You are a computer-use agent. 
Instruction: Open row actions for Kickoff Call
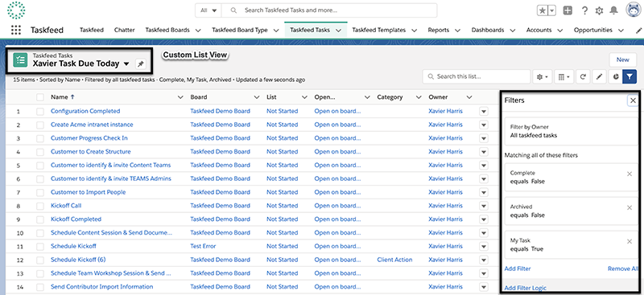484,206
